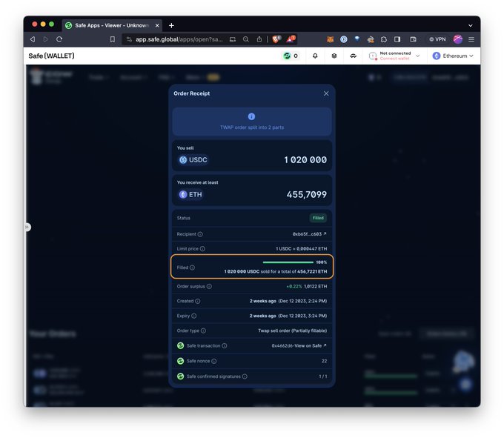Open site settings icon in address bar
Viewport: 504px width, 438px height.
coord(129,39)
